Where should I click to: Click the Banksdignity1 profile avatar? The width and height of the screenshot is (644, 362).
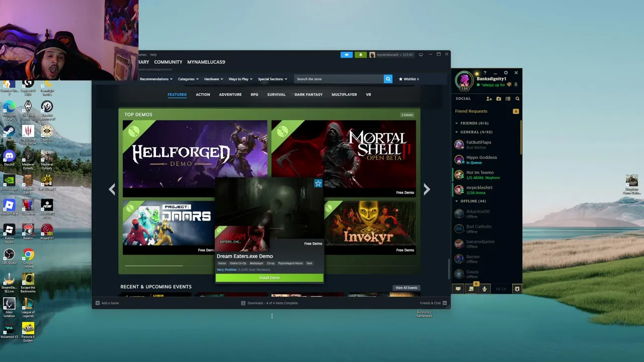(x=464, y=81)
